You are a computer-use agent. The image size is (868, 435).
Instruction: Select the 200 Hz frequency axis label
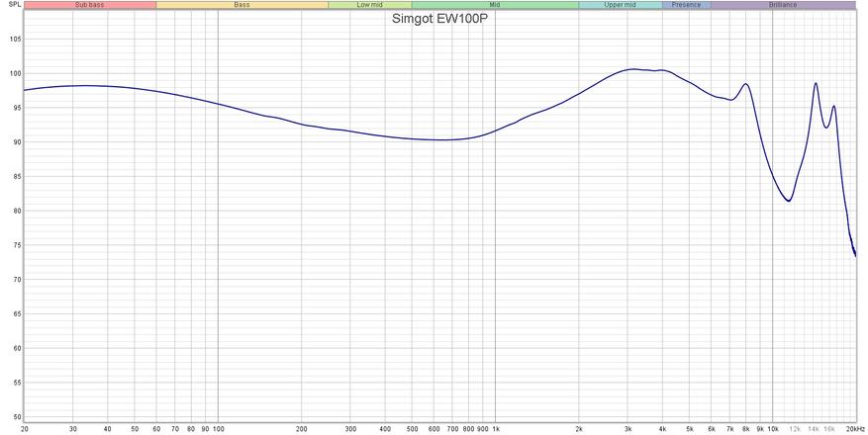pos(301,429)
